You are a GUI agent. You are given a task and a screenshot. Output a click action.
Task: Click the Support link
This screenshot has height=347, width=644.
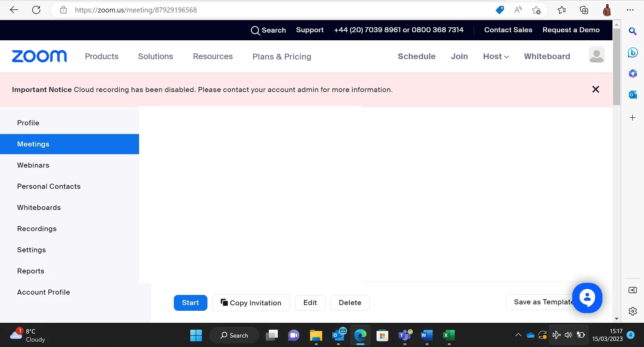(x=310, y=30)
